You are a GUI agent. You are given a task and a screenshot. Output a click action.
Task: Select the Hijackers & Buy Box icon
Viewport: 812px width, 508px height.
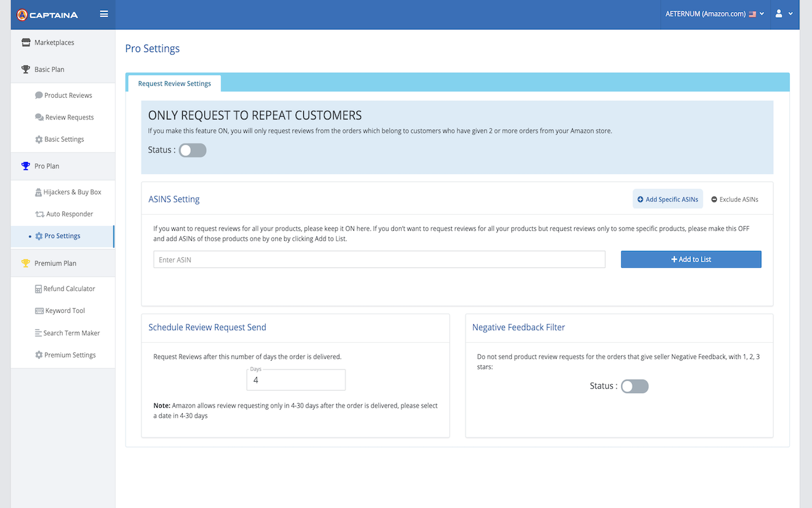(40, 192)
